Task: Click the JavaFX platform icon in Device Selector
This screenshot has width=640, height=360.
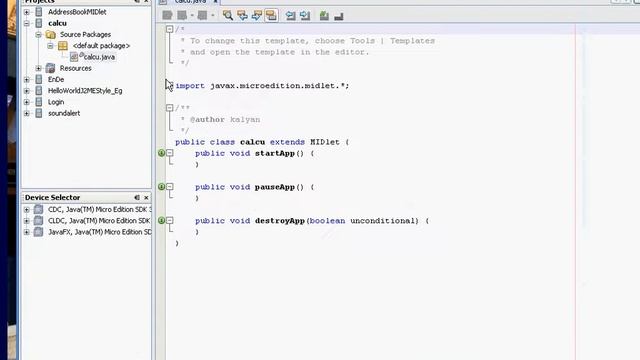Action: point(38,232)
